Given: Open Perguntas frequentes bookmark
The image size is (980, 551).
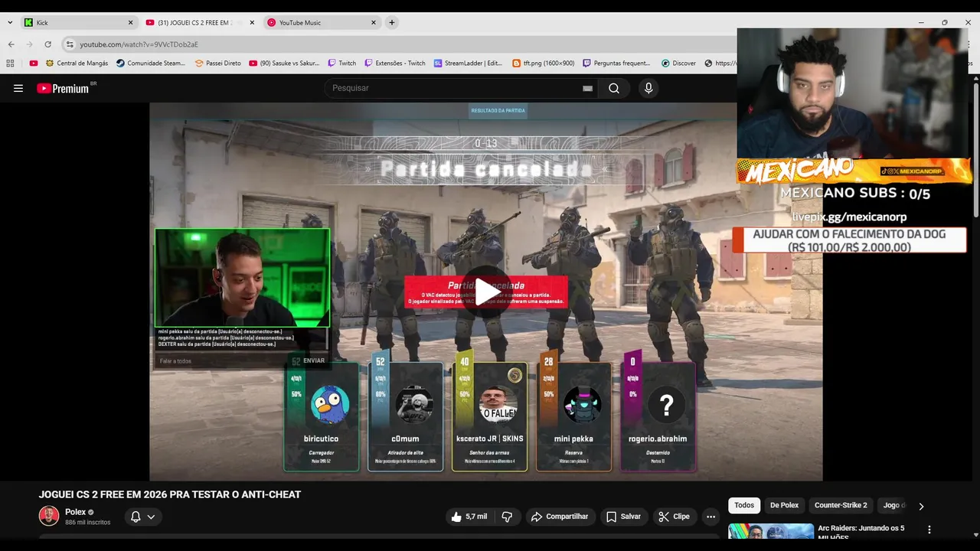Looking at the screenshot, I should (x=616, y=64).
